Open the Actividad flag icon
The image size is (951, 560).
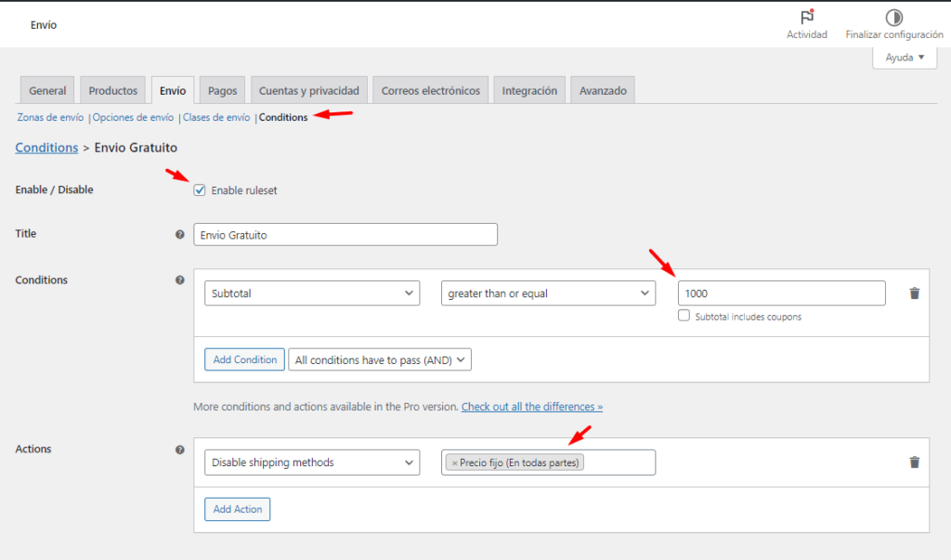click(807, 17)
